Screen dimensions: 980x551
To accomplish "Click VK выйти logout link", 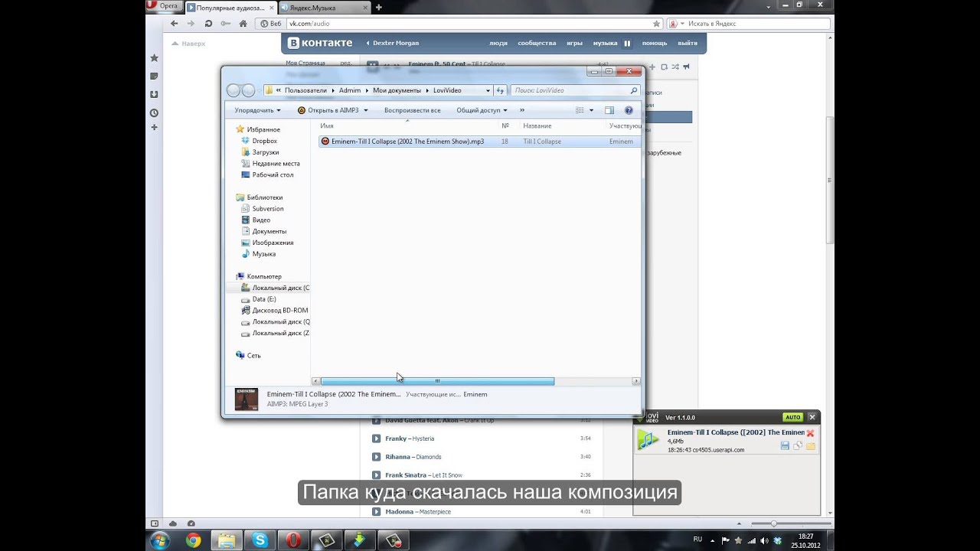I will click(688, 43).
